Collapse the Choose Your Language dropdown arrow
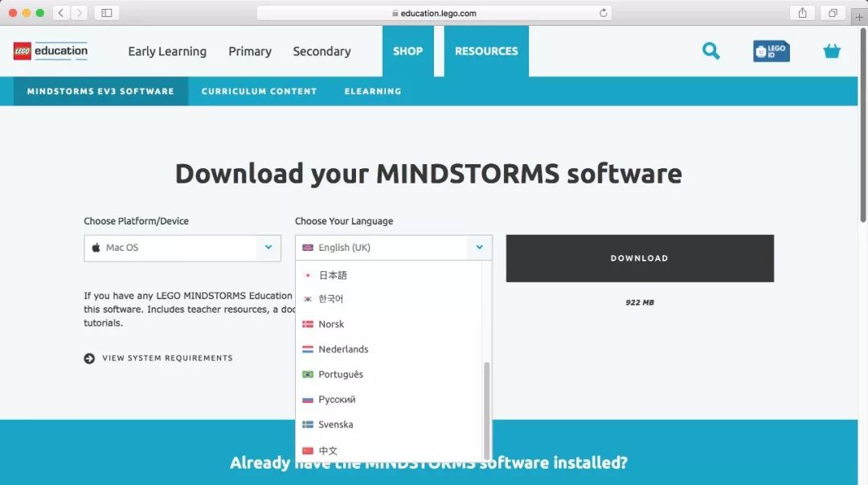The height and width of the screenshot is (485, 868). click(x=479, y=247)
